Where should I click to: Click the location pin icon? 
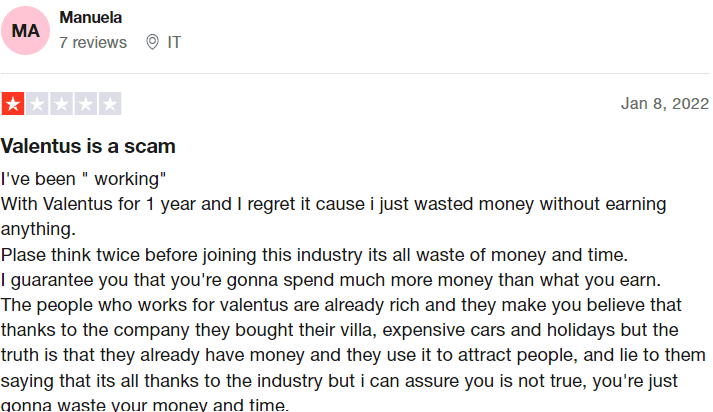(x=152, y=42)
